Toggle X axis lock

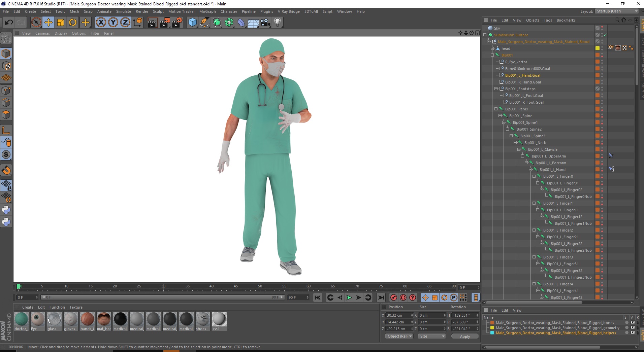(x=101, y=23)
